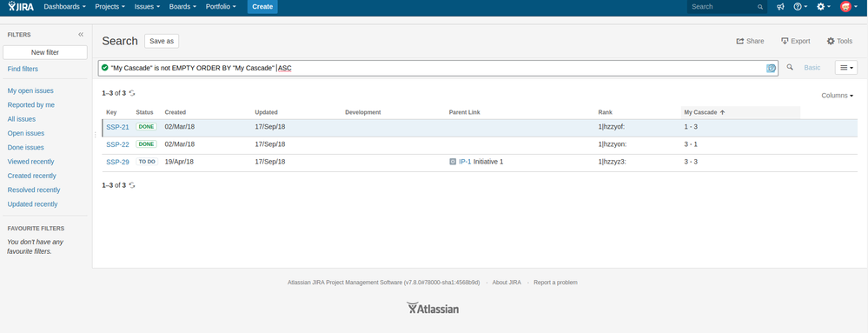Click the TO DO status of SSP-29
The image size is (868, 333).
(147, 162)
